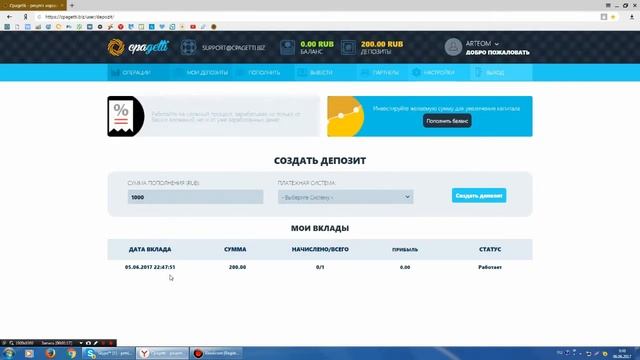Click the bookmark star icon in address bar
The height and width of the screenshot is (360, 640).
613,17
